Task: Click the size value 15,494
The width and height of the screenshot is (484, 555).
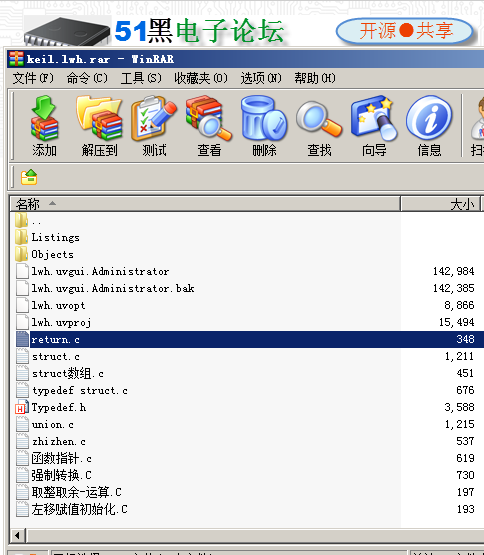Action: 456,322
